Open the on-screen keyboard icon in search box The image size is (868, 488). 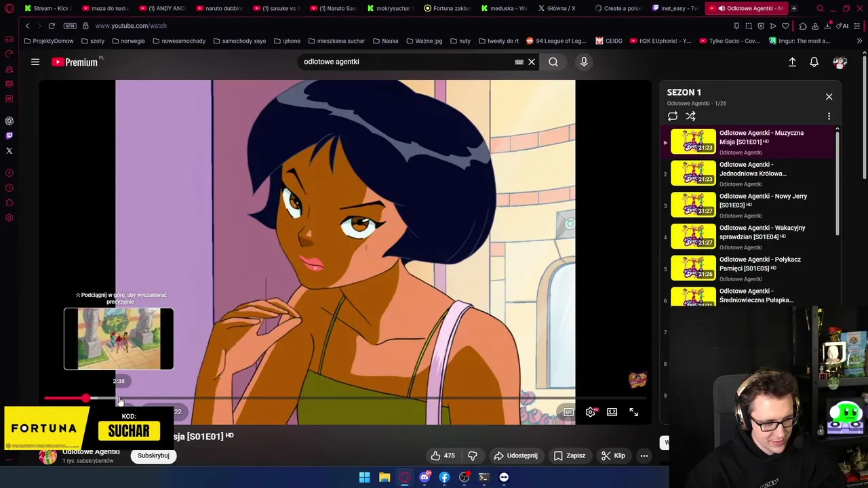coord(519,62)
